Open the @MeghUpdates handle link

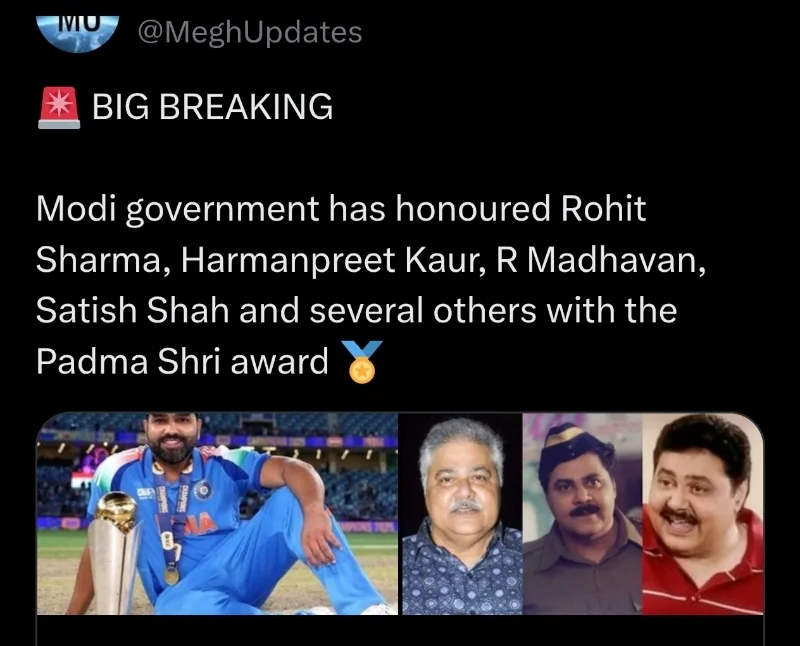coord(250,33)
